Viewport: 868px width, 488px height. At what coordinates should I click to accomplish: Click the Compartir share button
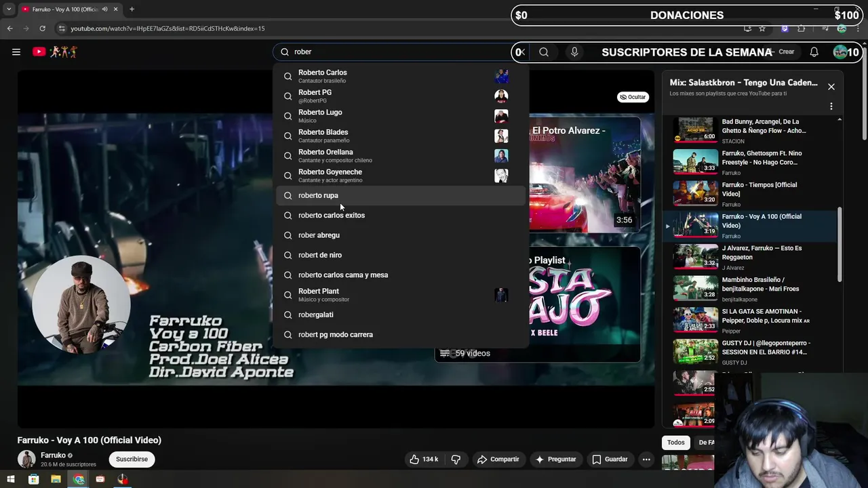[498, 459]
